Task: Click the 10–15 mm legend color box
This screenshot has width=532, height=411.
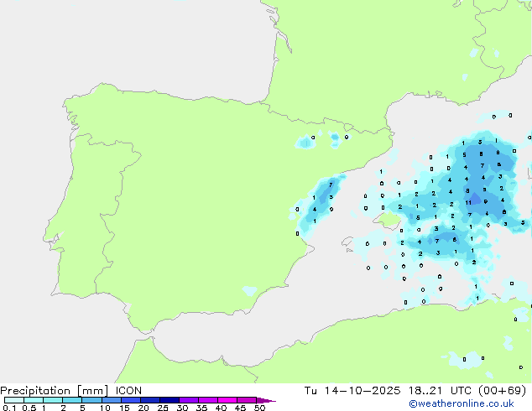Action: coord(112,400)
